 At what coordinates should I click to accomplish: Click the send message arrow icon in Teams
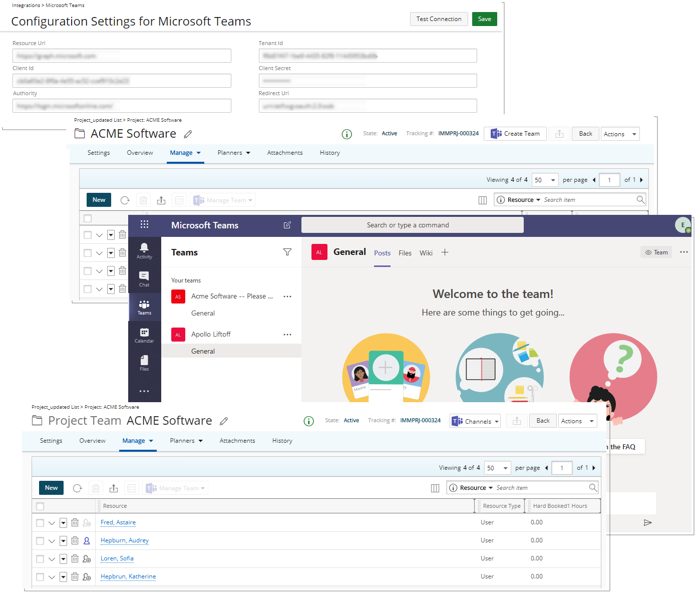tap(647, 522)
